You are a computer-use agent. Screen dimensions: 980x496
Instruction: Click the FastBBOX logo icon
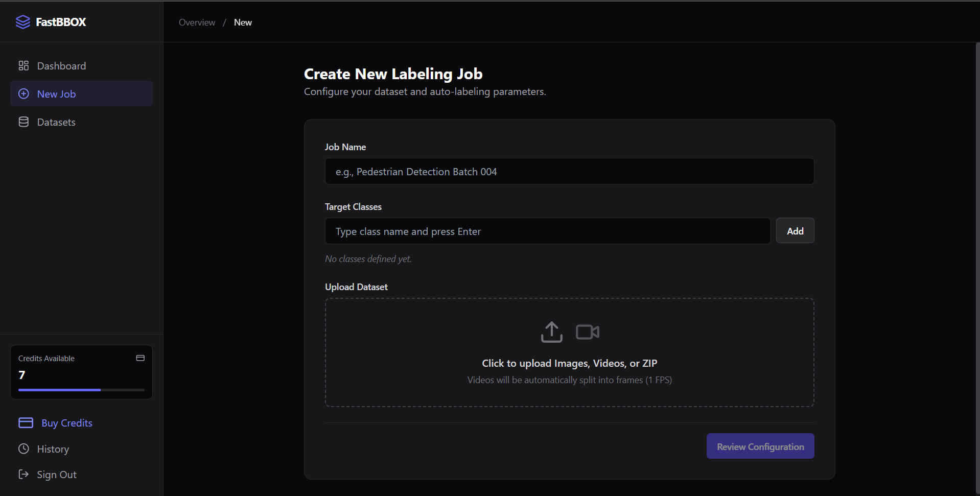[23, 22]
